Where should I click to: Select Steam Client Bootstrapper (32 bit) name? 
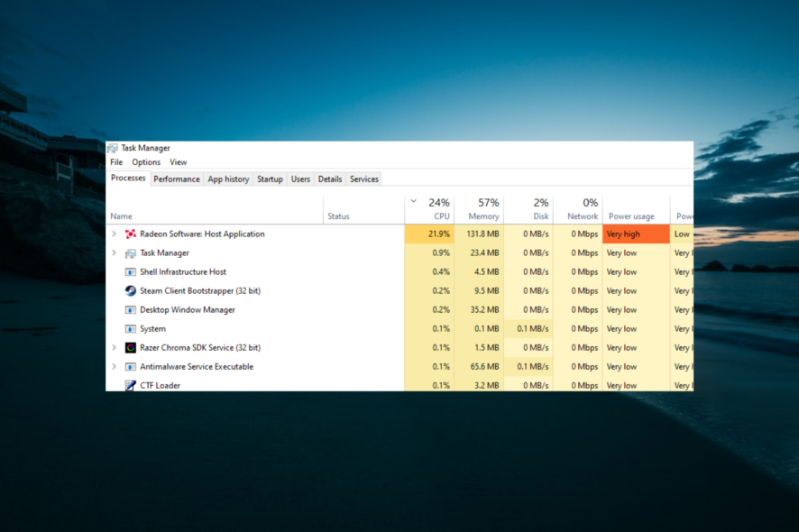click(x=200, y=290)
